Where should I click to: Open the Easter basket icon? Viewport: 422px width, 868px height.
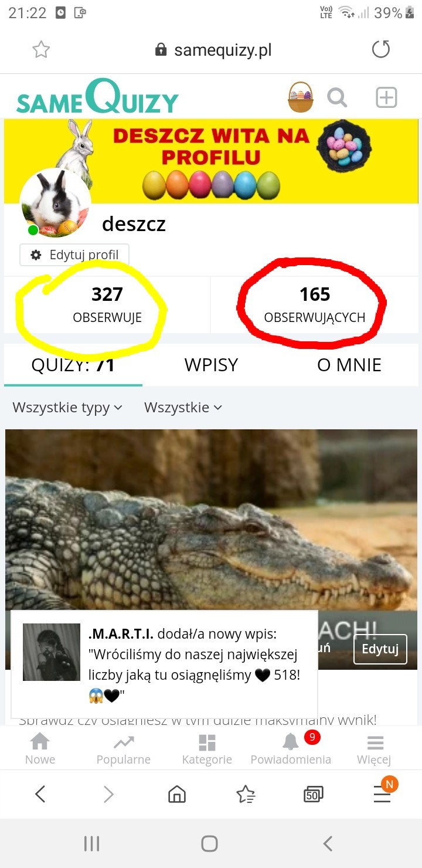[x=301, y=97]
